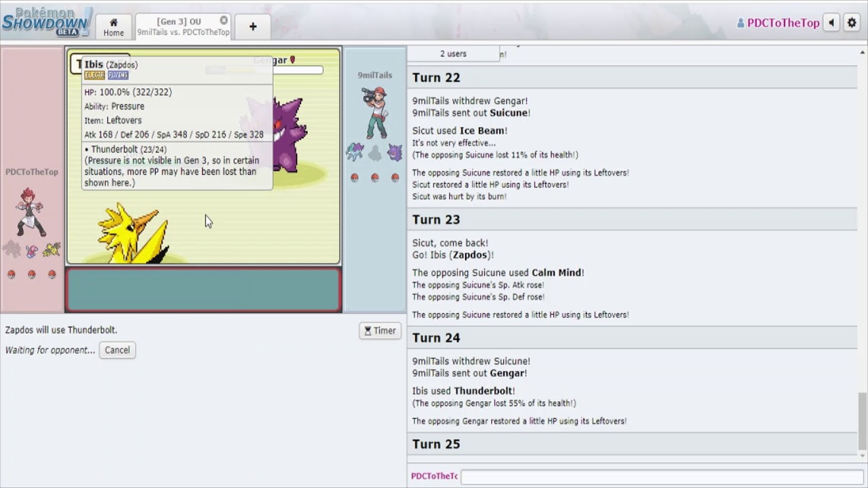This screenshot has height=488, width=868.
Task: Select the pink Porygon2 icon in your team
Action: tap(32, 251)
